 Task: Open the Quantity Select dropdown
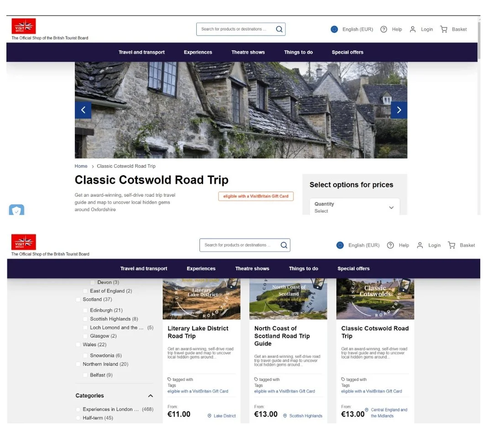(x=355, y=207)
